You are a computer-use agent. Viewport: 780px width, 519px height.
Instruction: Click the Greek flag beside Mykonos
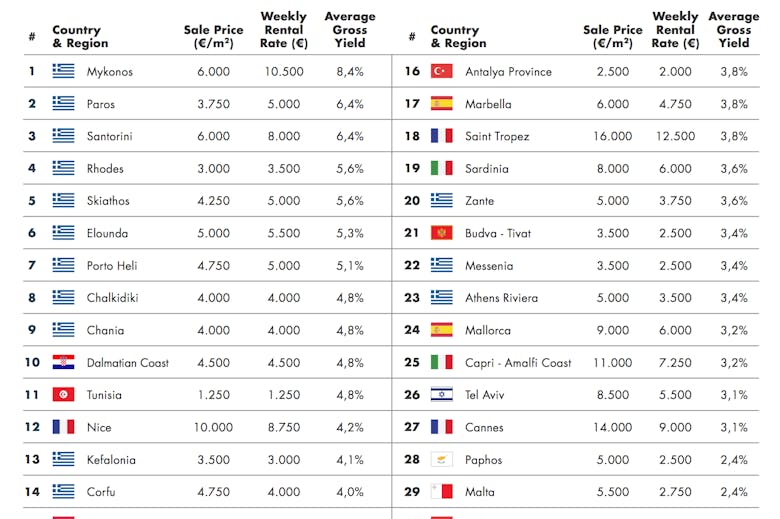pyautogui.click(x=64, y=71)
